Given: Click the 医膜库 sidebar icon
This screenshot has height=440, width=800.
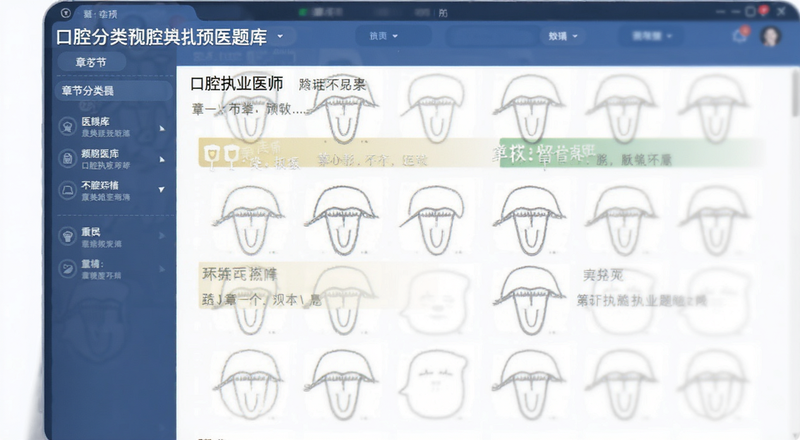Looking at the screenshot, I should coord(67,126).
